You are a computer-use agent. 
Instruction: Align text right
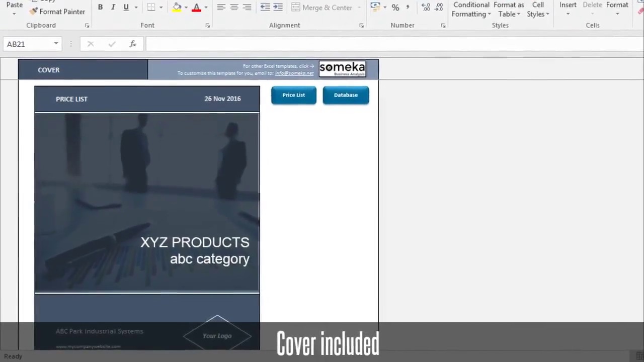[x=247, y=7]
